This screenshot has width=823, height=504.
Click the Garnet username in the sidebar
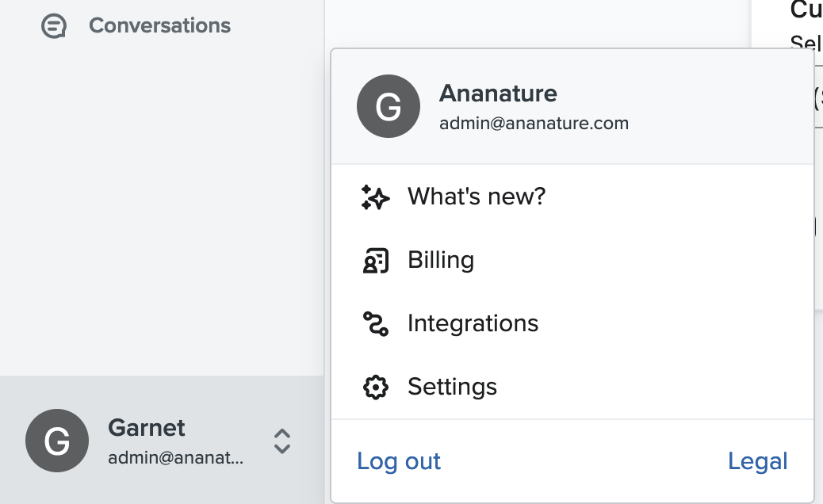point(147,428)
